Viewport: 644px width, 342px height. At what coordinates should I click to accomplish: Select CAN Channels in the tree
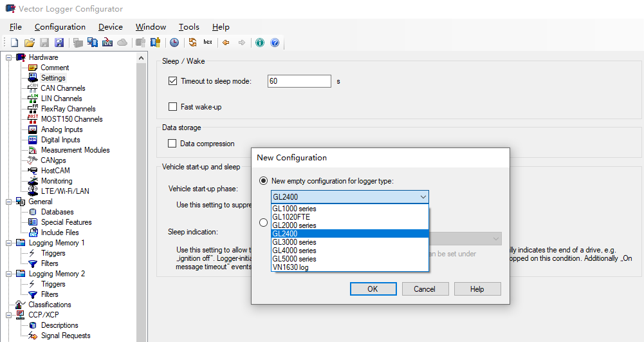(x=62, y=88)
